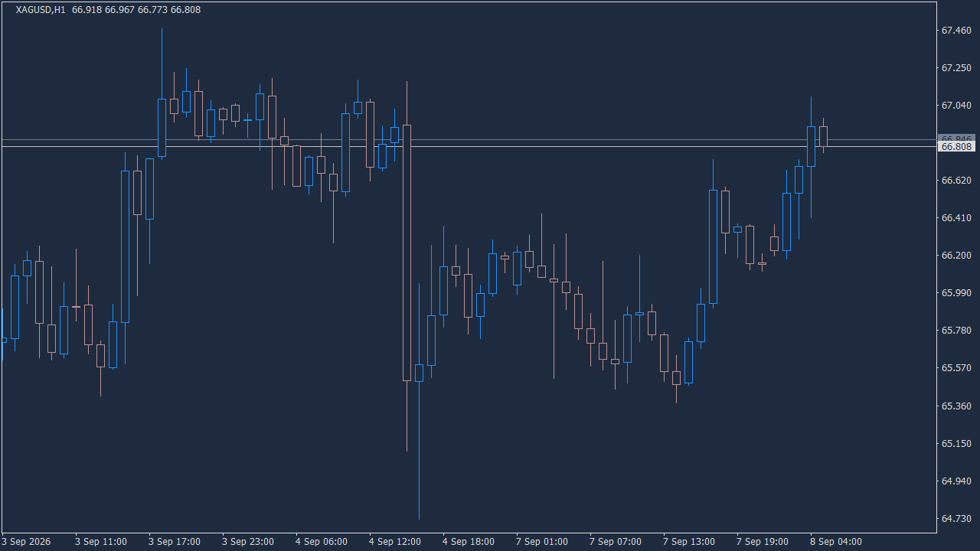Click the 66.620 price axis label
Image resolution: width=980 pixels, height=551 pixels.
coord(956,181)
